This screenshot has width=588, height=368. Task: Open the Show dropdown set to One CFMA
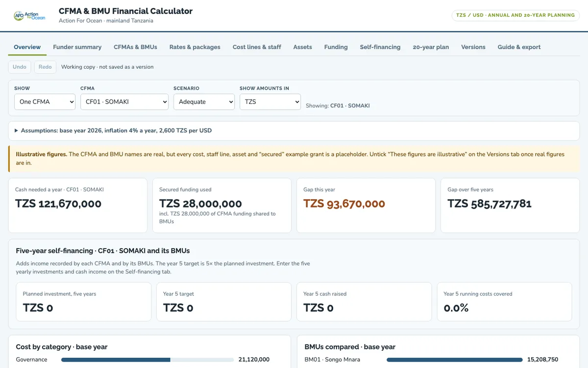(x=45, y=102)
